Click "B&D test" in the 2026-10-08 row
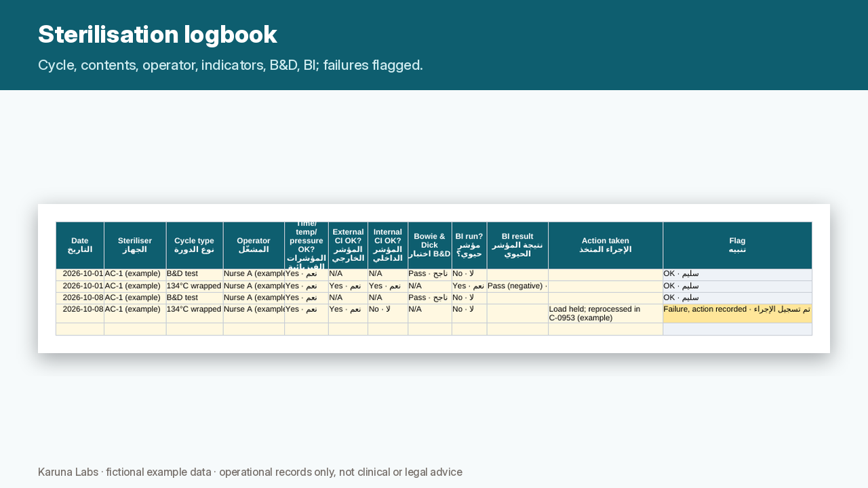This screenshot has width=868, height=488. pyautogui.click(x=195, y=298)
